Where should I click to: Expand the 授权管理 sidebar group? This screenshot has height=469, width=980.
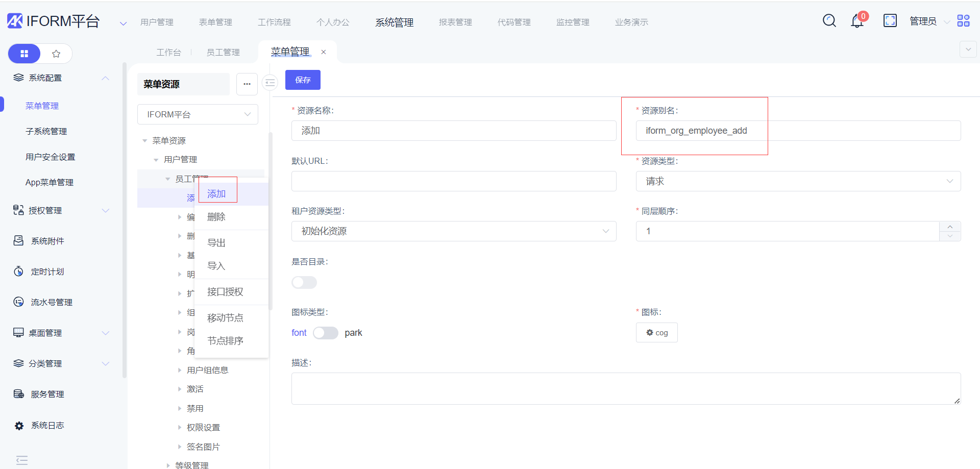60,210
